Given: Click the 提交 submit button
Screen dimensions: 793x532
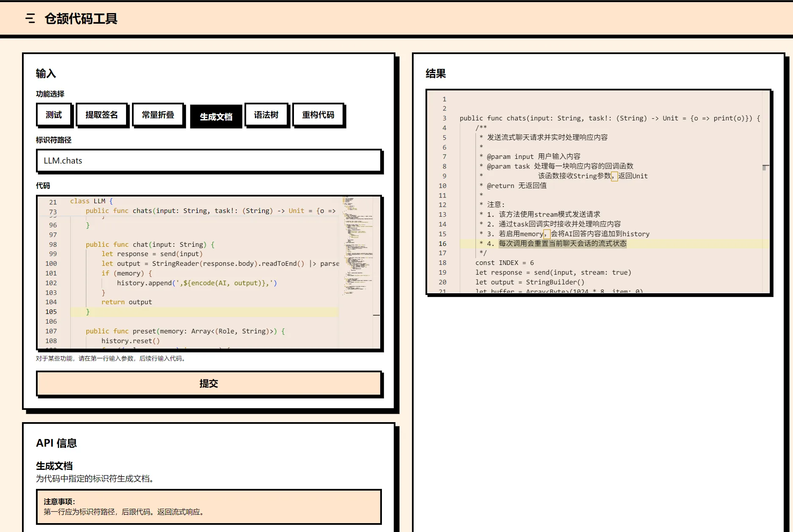Looking at the screenshot, I should coord(209,384).
